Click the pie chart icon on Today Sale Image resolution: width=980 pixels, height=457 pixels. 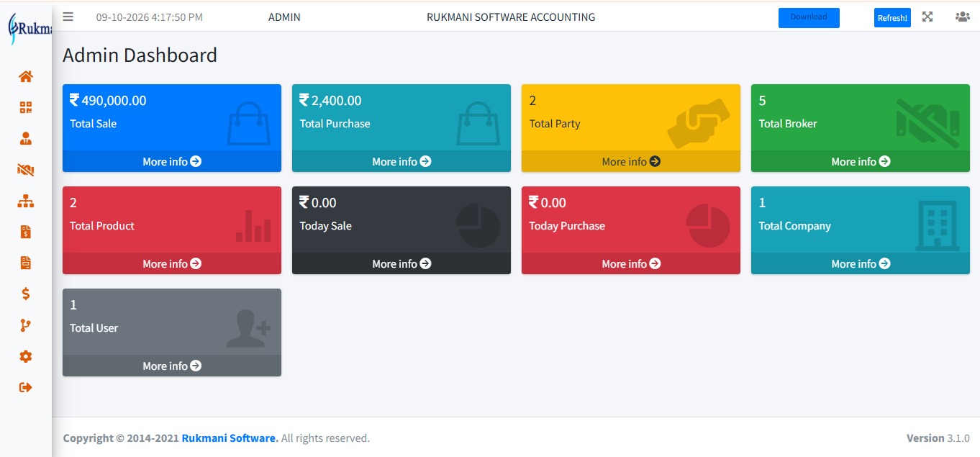[478, 225]
